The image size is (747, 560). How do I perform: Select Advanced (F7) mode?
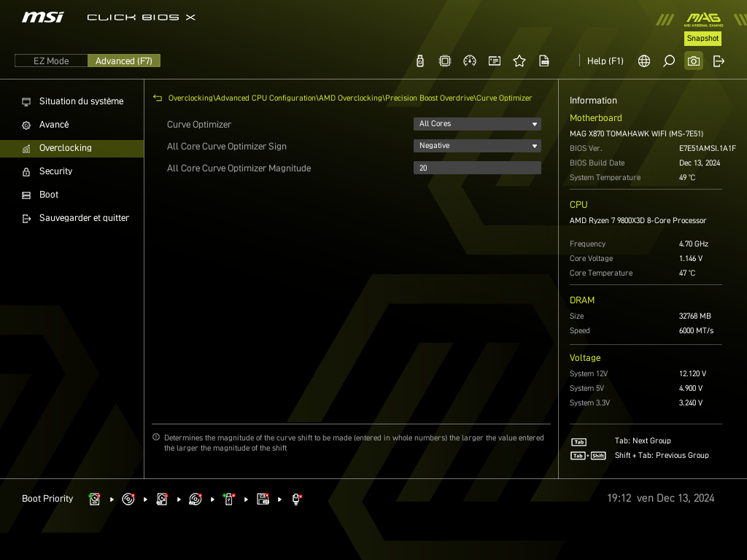(x=124, y=61)
